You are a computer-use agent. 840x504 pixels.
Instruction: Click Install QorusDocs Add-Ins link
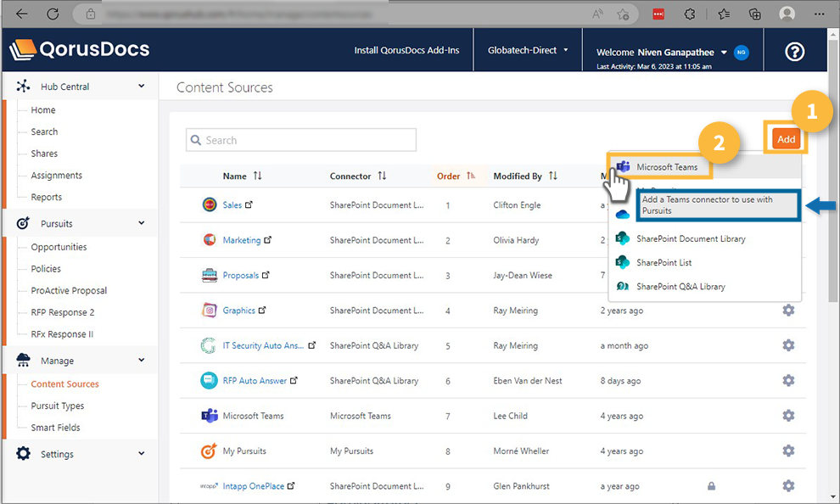pos(406,50)
